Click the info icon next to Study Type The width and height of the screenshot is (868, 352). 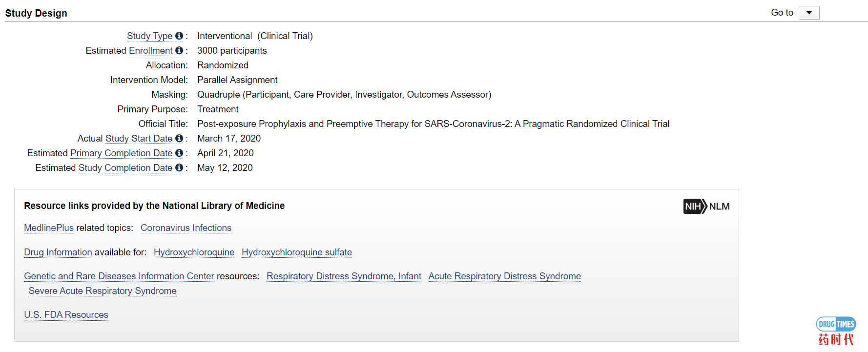click(179, 36)
